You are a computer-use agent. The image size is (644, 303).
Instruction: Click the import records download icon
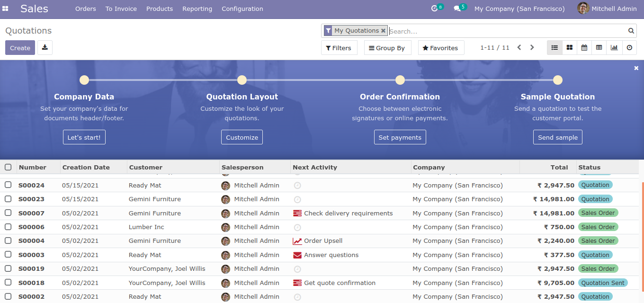pyautogui.click(x=45, y=48)
